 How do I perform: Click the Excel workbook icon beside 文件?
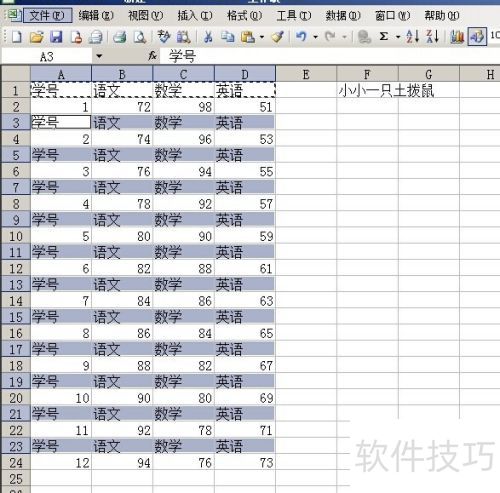coord(13,15)
